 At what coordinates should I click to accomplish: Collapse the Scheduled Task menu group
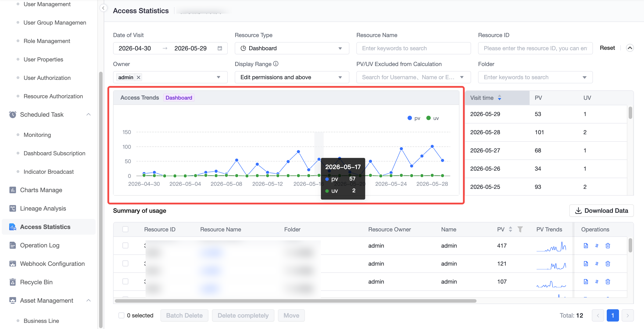(x=89, y=114)
